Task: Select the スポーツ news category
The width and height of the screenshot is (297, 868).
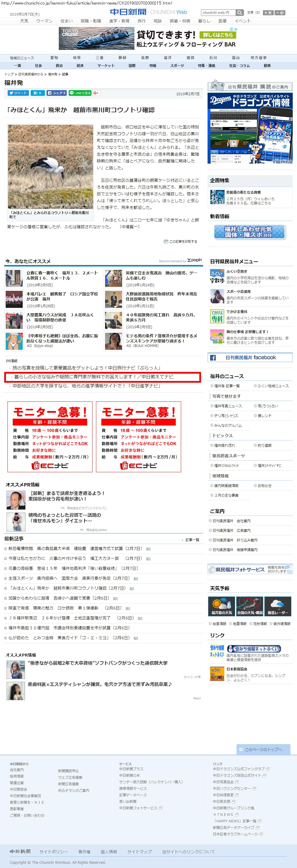Action: (177, 65)
